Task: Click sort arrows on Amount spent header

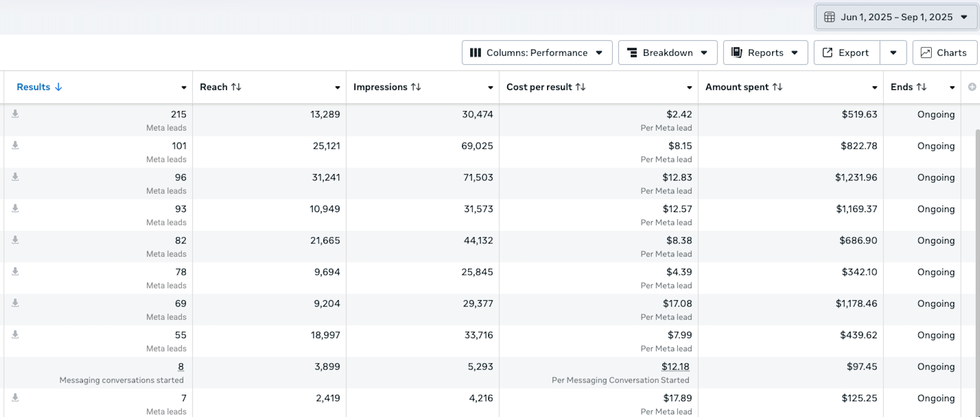Action: tap(777, 87)
